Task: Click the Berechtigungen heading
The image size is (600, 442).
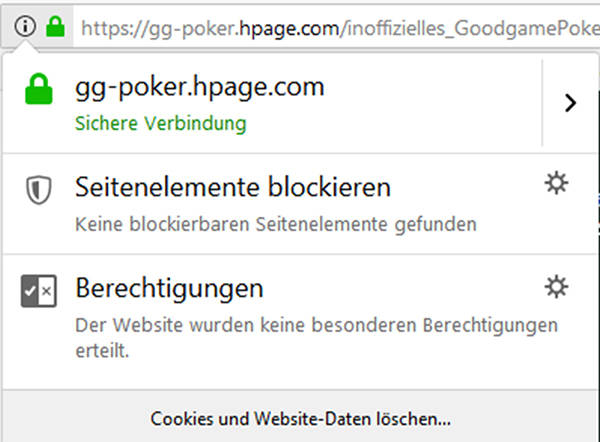Action: click(x=169, y=289)
